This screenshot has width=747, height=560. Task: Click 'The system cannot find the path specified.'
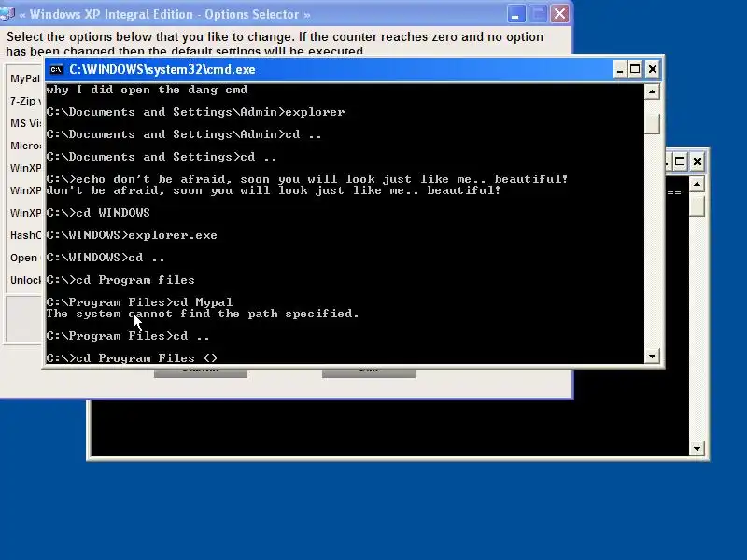[x=203, y=314]
